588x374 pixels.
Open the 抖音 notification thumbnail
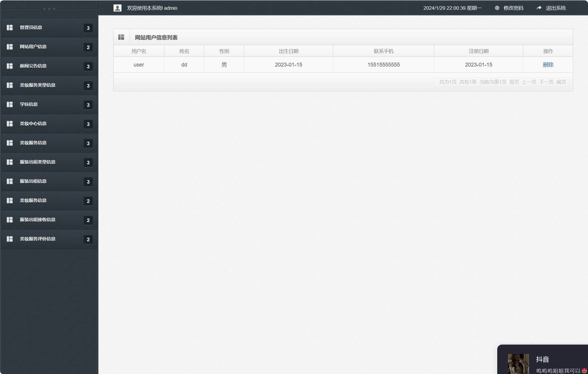coord(518,364)
